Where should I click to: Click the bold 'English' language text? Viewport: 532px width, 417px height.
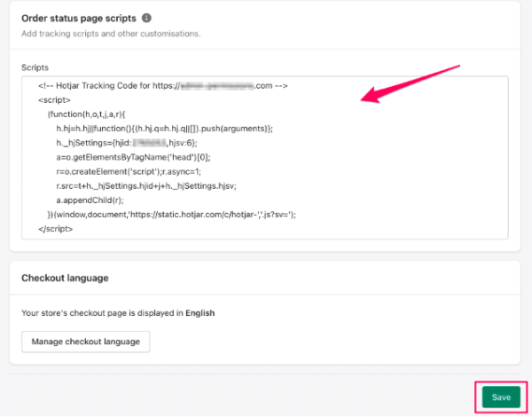pos(200,313)
